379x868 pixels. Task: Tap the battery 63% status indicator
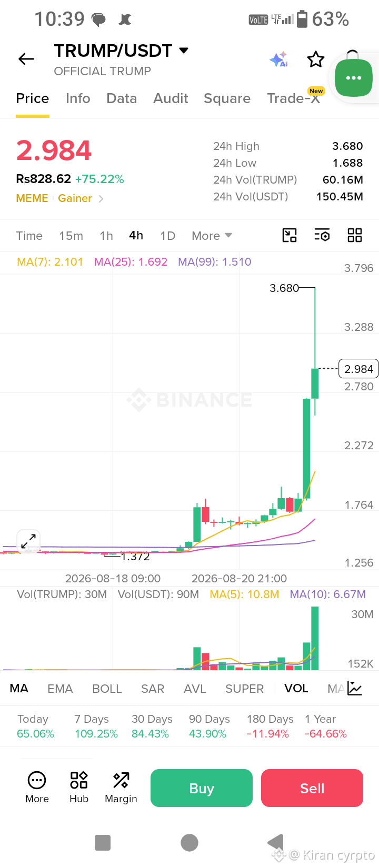(x=323, y=19)
